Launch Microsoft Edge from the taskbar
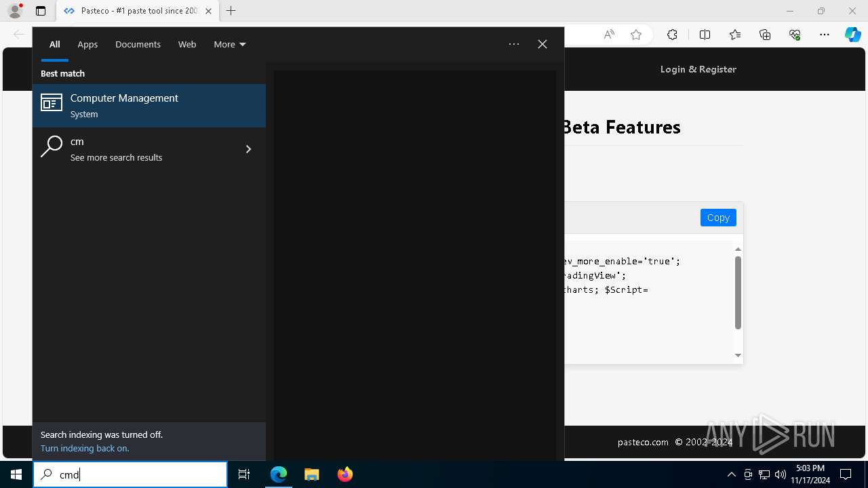This screenshot has height=488, width=868. click(279, 474)
